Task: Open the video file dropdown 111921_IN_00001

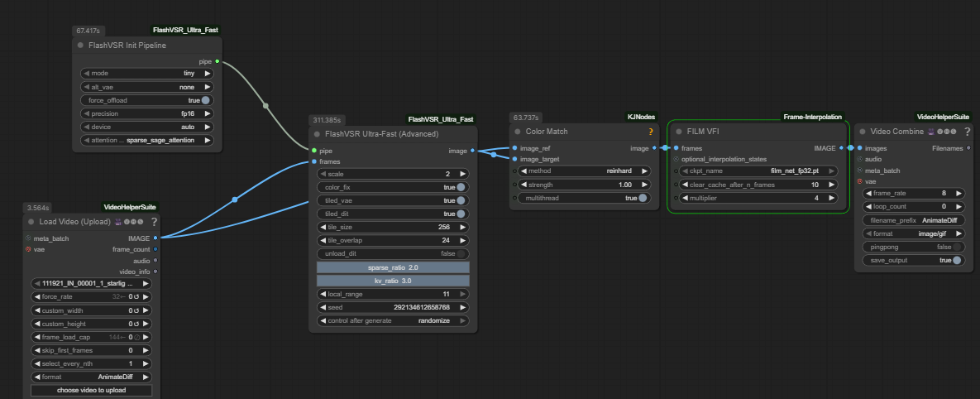Action: [91, 283]
